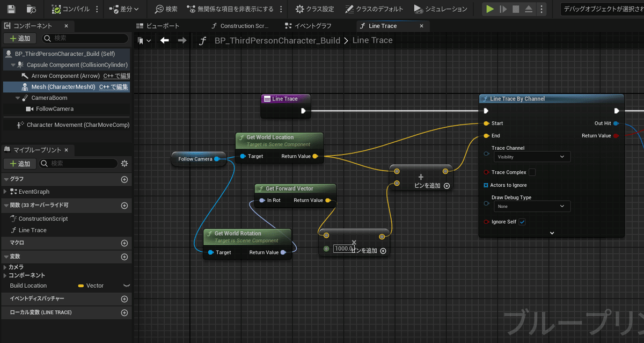This screenshot has width=644, height=343.
Task: Open クラスのデフォルト class defaults
Action: [374, 9]
